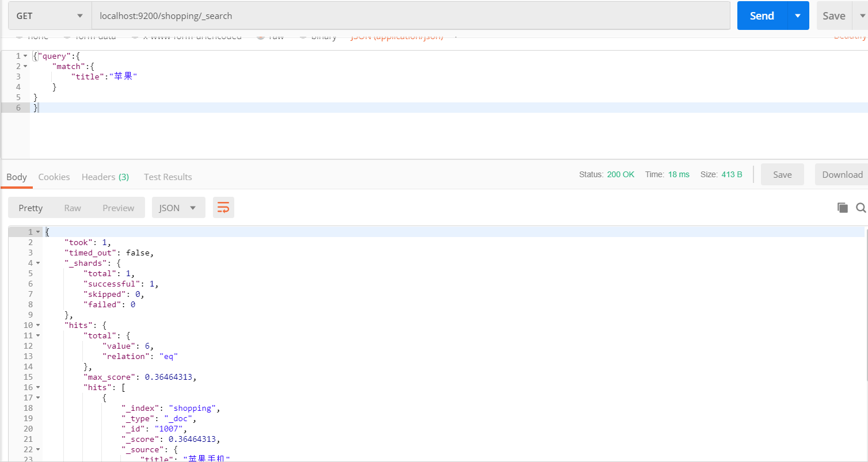Click the "took": 1 line
The image size is (868, 462).
pos(87,242)
